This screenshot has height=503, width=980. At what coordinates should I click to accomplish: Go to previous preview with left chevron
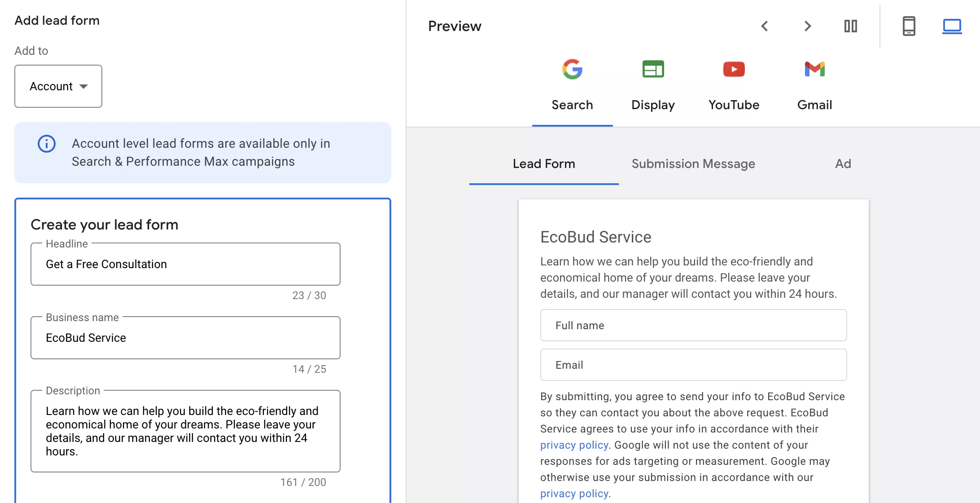tap(765, 26)
